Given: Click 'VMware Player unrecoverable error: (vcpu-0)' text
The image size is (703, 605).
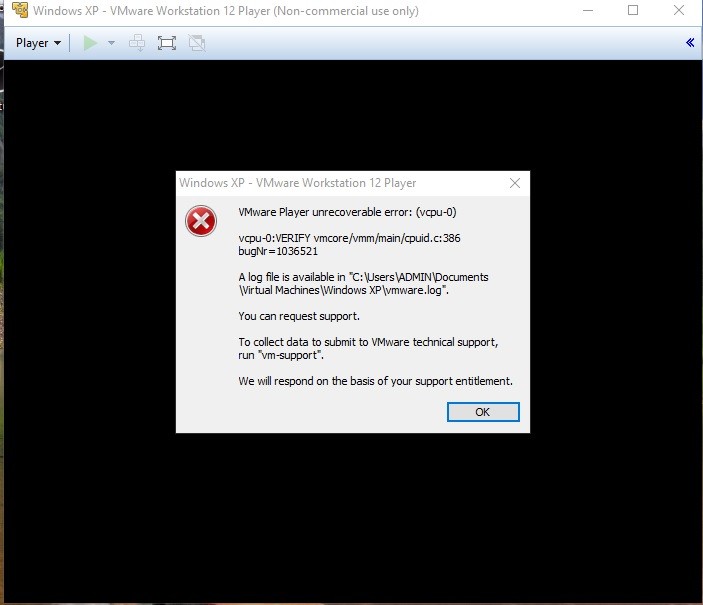Looking at the screenshot, I should pos(347,212).
